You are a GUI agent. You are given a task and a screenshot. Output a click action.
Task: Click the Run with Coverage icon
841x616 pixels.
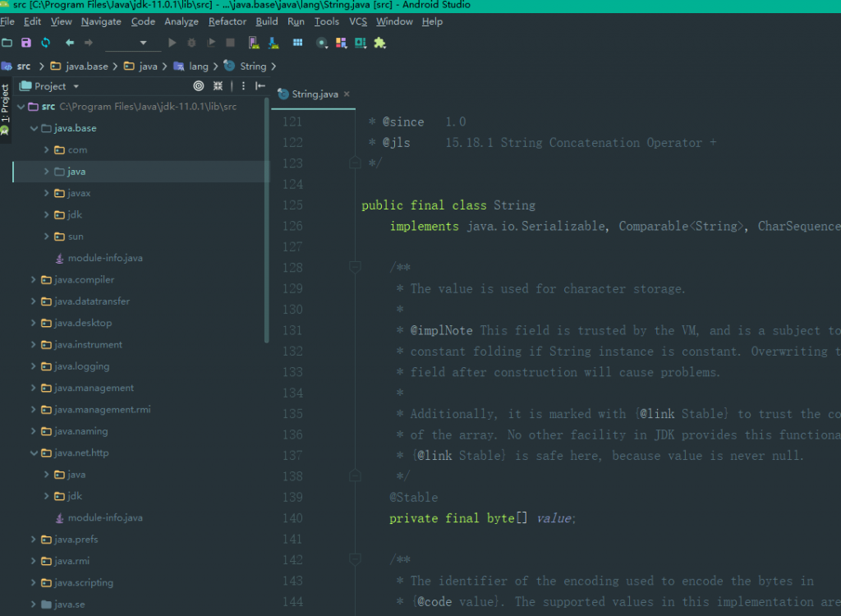tap(211, 43)
